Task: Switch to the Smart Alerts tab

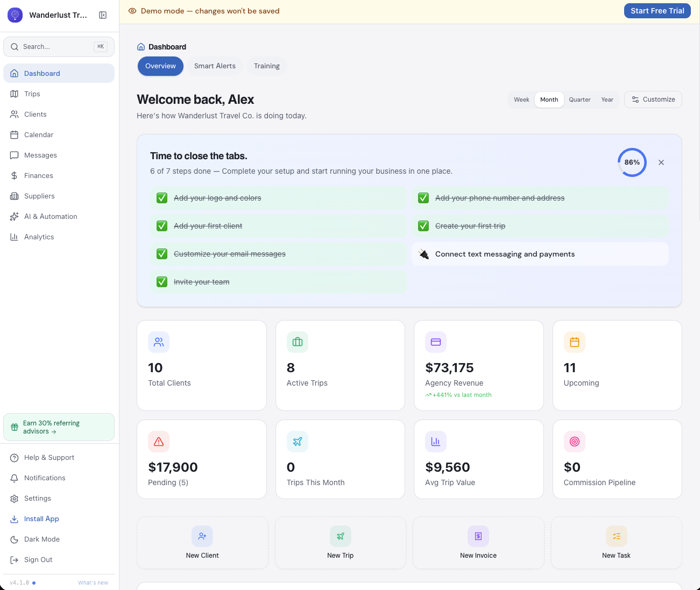Action: [x=215, y=66]
